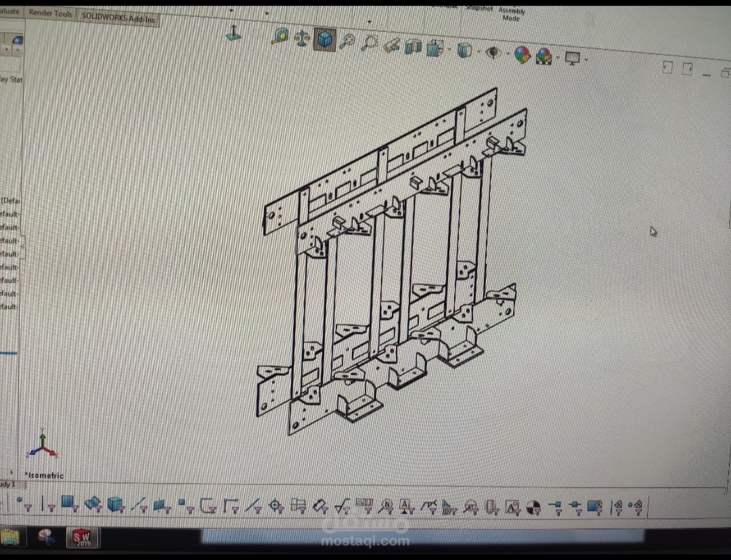The width and height of the screenshot is (731, 560).
Task: Click the Snapshot button
Action: click(479, 8)
